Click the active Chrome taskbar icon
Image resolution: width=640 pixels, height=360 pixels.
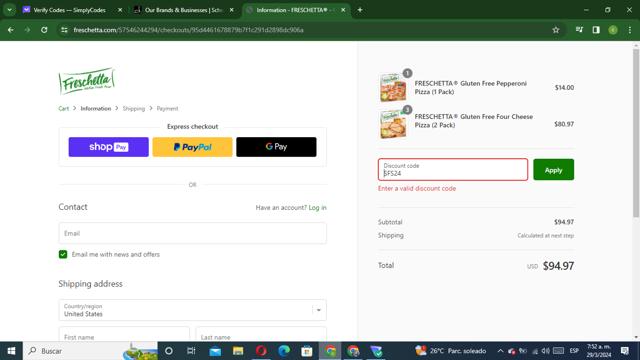330,351
